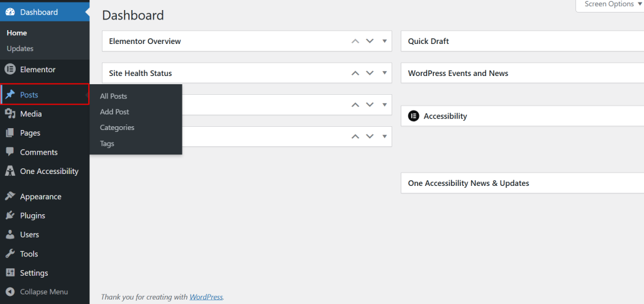This screenshot has height=304, width=644.
Task: Open the Users menu item
Action: (45, 235)
